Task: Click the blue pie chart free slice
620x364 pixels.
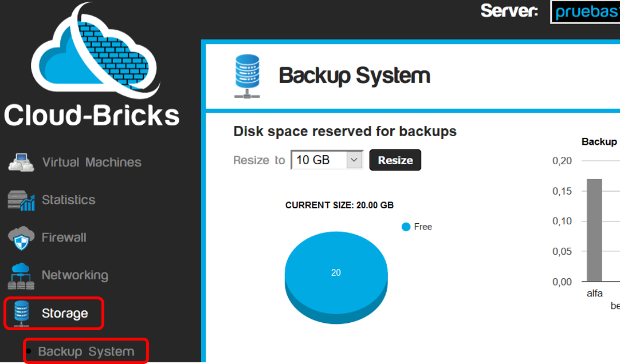Action: pyautogui.click(x=336, y=272)
